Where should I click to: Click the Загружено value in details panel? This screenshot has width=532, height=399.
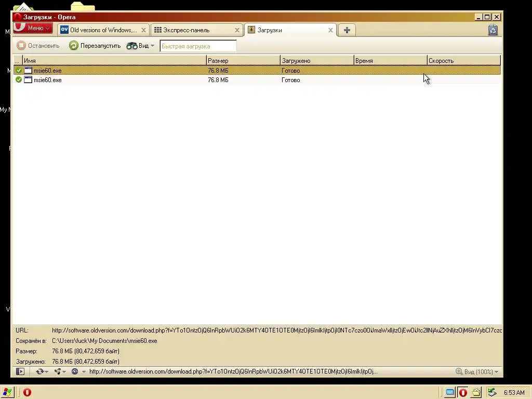tap(86, 362)
